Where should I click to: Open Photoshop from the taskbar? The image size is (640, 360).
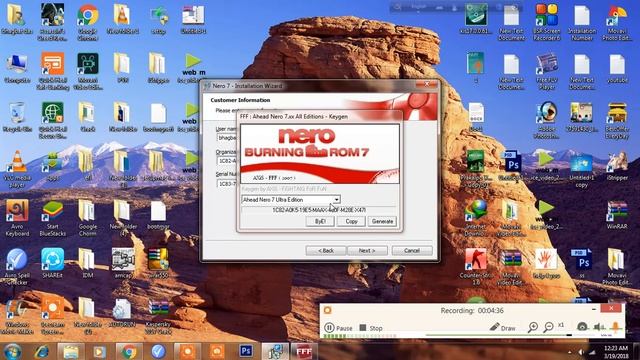(x=246, y=351)
